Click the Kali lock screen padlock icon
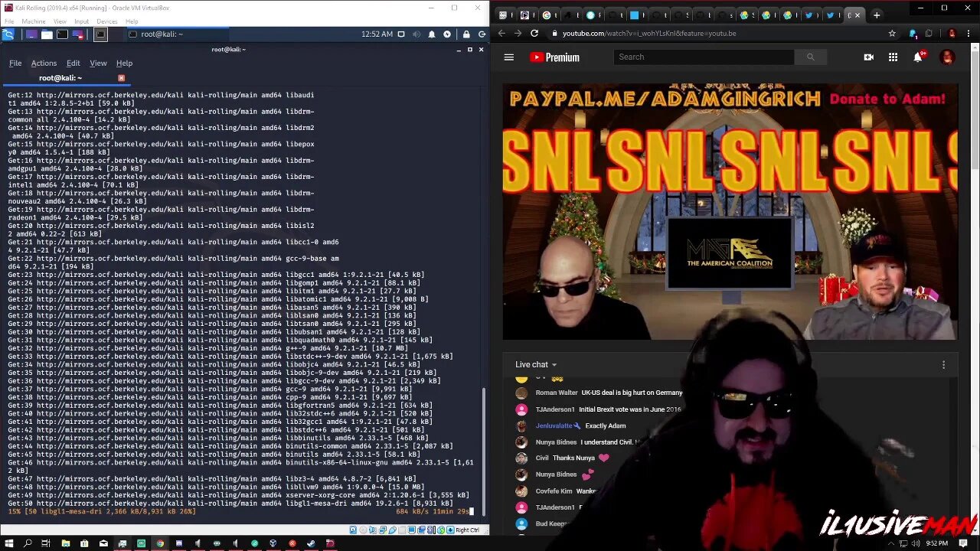 coord(466,34)
